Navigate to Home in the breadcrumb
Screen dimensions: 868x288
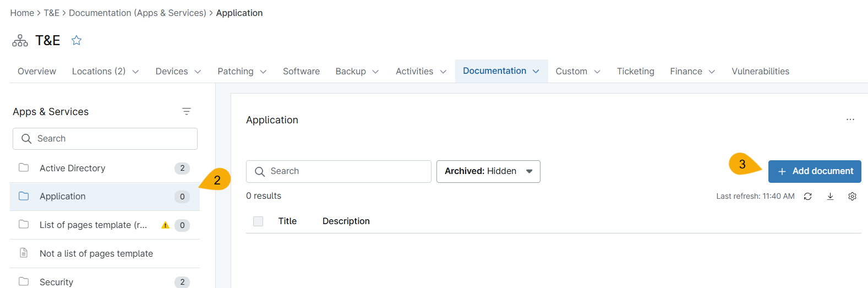pyautogui.click(x=22, y=13)
